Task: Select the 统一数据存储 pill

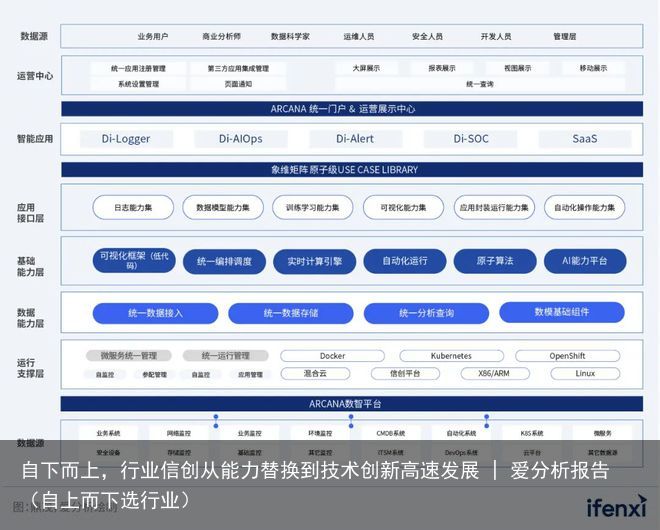Action: [291, 313]
